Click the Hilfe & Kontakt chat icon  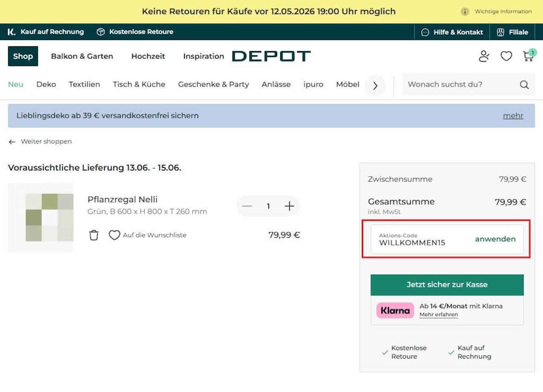[425, 32]
